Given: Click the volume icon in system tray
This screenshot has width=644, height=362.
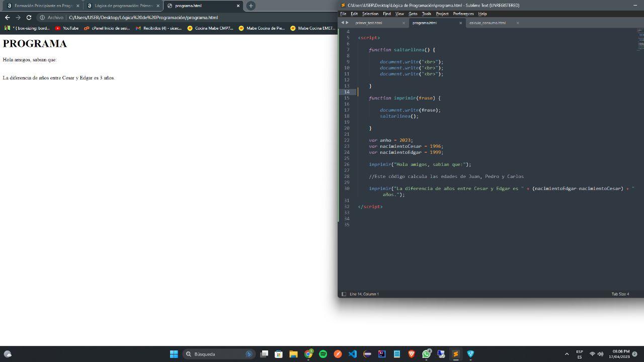Looking at the screenshot, I should (600, 354).
